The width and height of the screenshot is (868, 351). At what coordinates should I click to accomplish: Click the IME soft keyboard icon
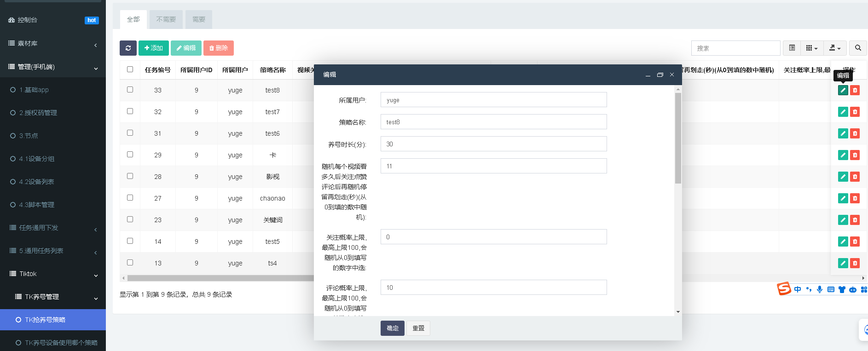coord(831,289)
